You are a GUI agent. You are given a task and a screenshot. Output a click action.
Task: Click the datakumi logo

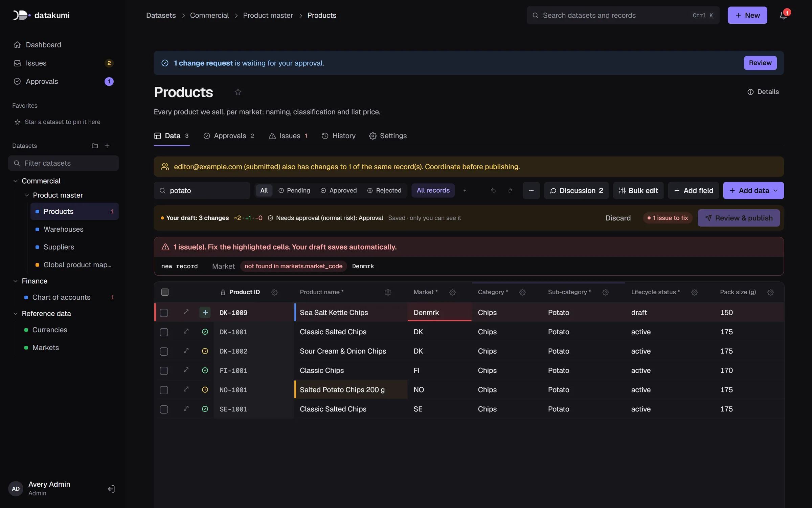tap(41, 15)
